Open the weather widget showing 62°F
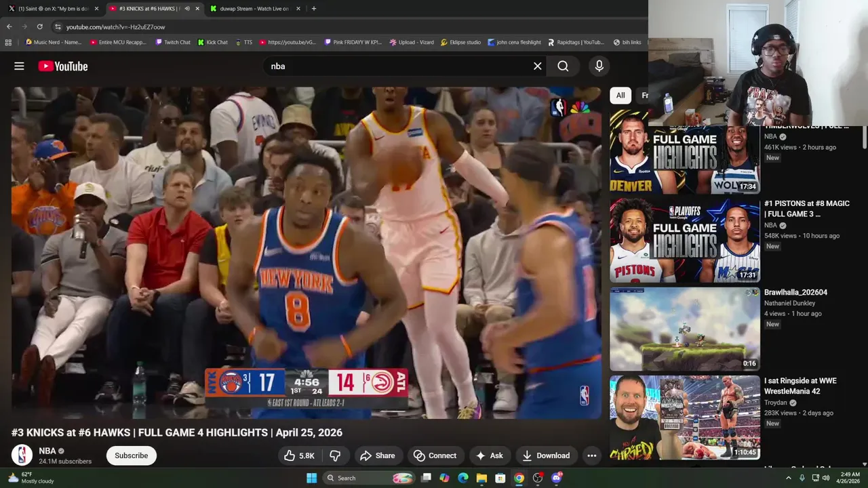This screenshot has width=868, height=488. pyautogui.click(x=31, y=478)
